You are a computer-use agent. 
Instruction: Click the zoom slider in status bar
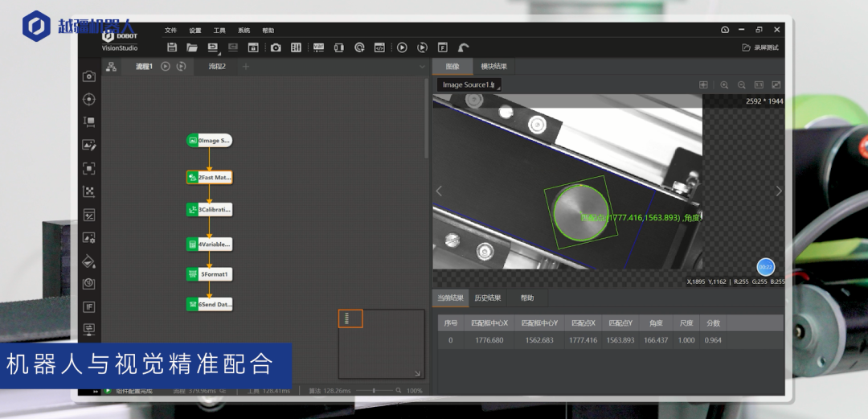pyautogui.click(x=374, y=391)
